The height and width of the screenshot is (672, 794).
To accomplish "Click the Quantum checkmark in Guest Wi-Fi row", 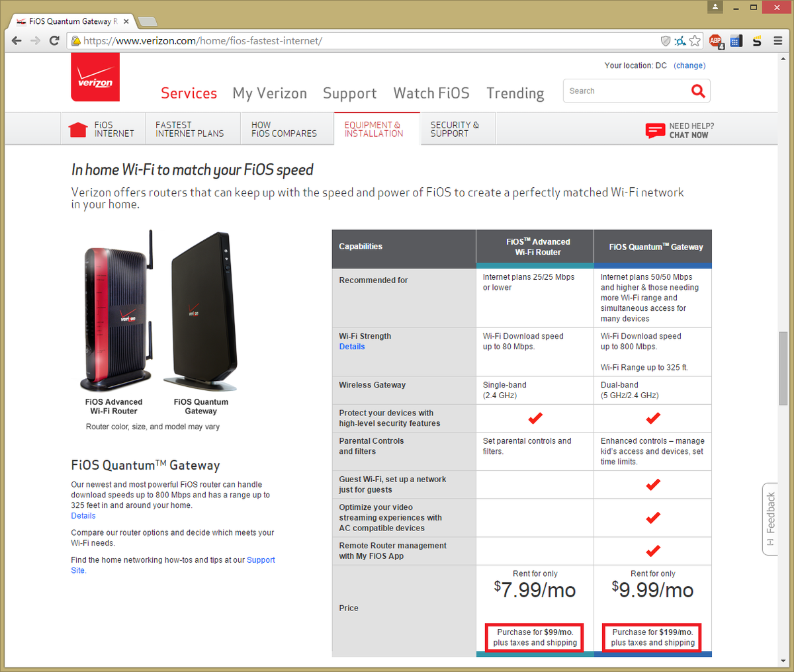I will (653, 485).
